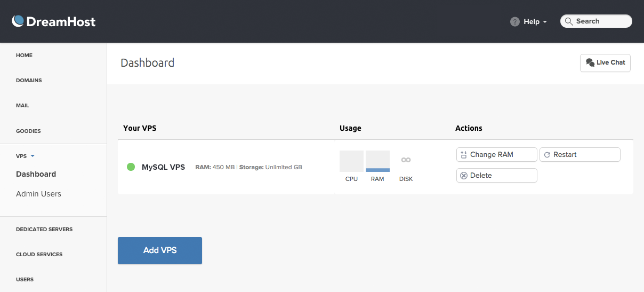Open the Mail sidebar section

pyautogui.click(x=22, y=106)
